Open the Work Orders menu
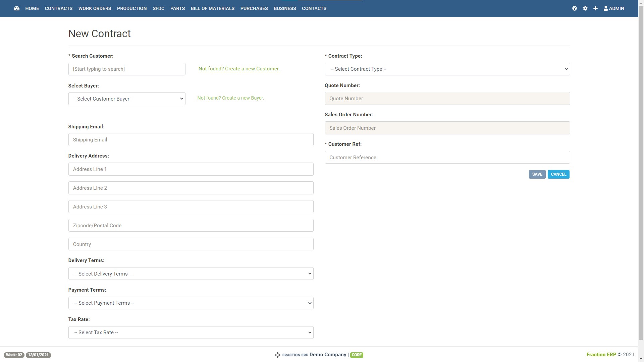This screenshot has width=644, height=362. click(95, 8)
